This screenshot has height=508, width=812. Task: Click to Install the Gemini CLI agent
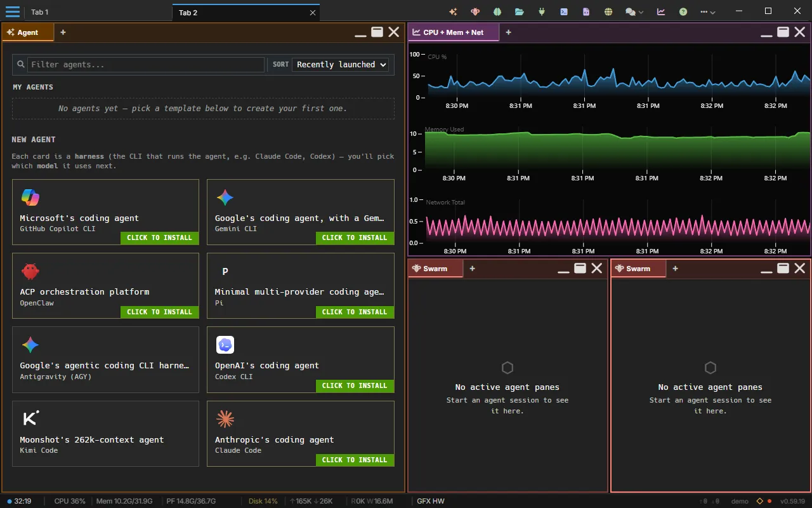pos(355,238)
